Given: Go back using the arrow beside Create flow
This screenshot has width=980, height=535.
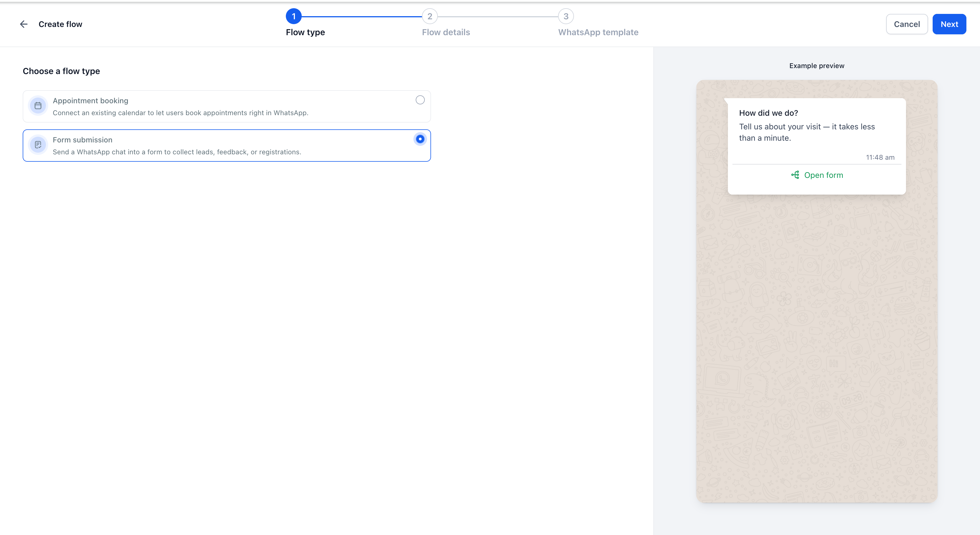Looking at the screenshot, I should click(x=24, y=24).
